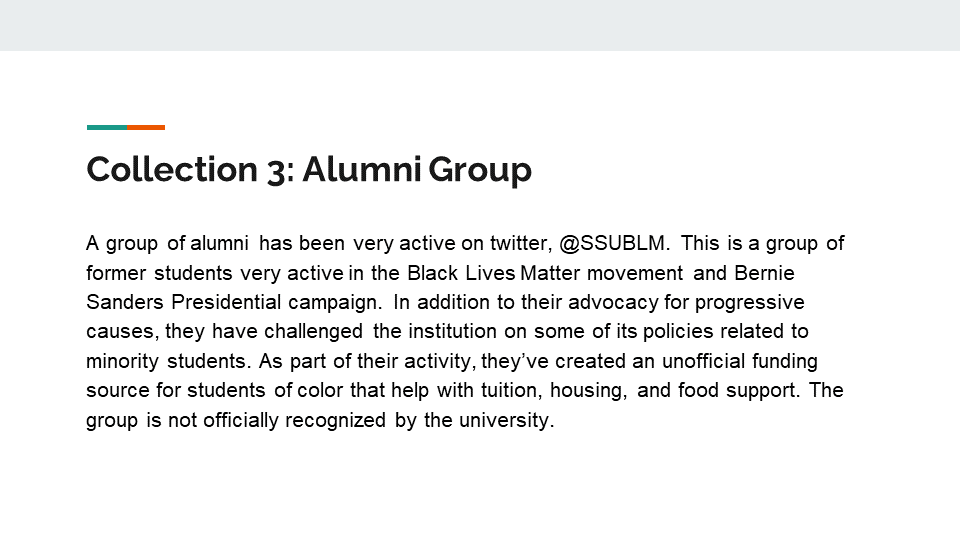This screenshot has height=540, width=960.
Task: Click "A group of alumni" at paragraph start
Action: point(167,243)
